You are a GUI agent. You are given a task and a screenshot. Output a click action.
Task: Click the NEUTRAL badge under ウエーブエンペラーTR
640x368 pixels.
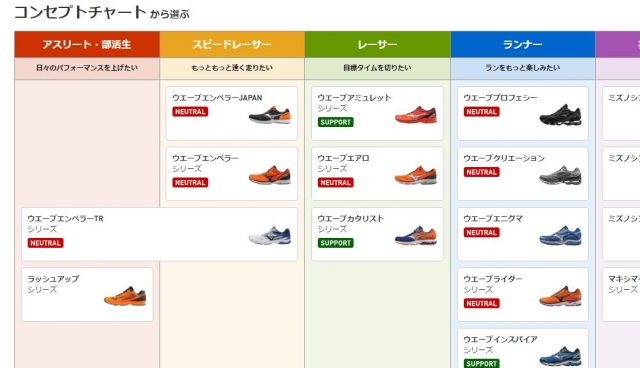tap(45, 243)
